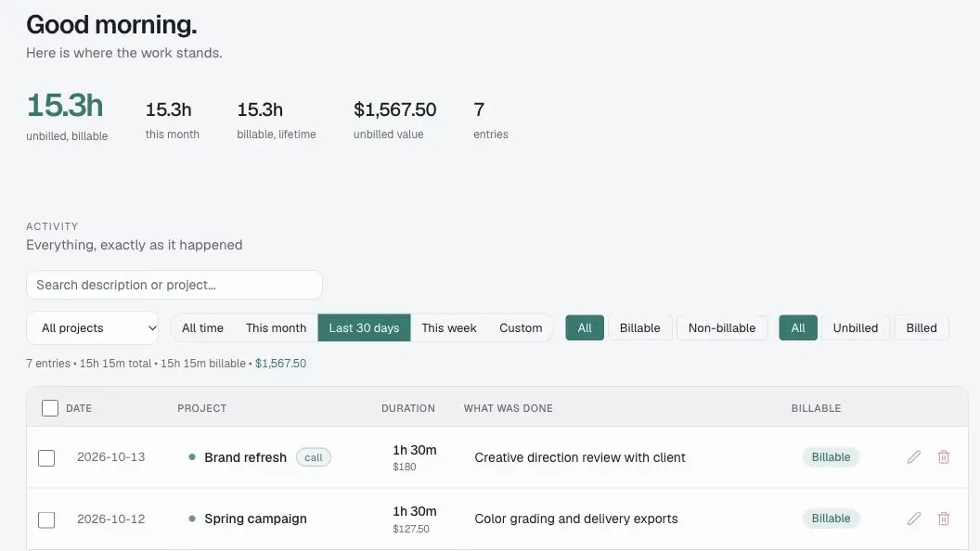This screenshot has height=551, width=980.
Task: Delete the Brand refresh entry
Action: 944,457
